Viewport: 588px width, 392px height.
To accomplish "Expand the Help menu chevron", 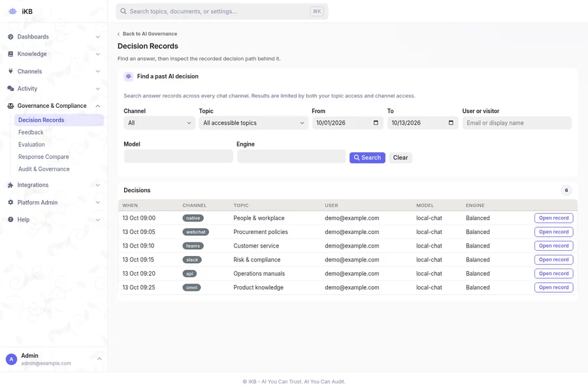I will (97, 220).
